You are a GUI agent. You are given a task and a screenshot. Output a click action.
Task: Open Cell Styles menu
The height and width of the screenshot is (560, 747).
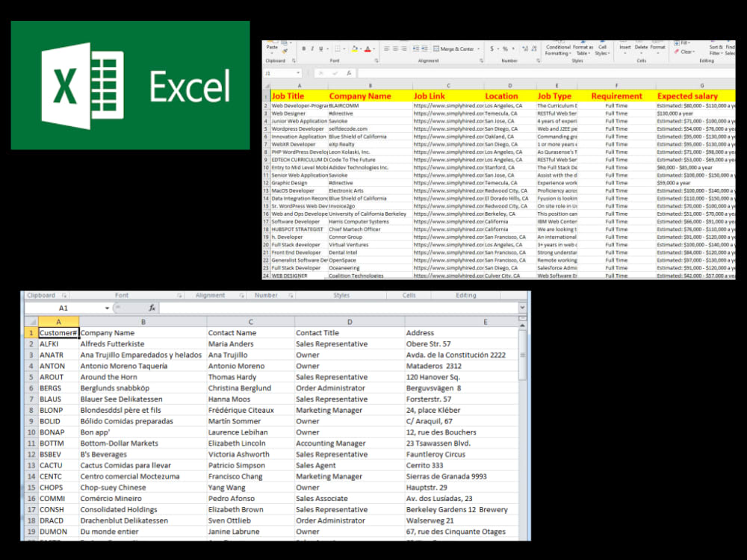point(602,49)
